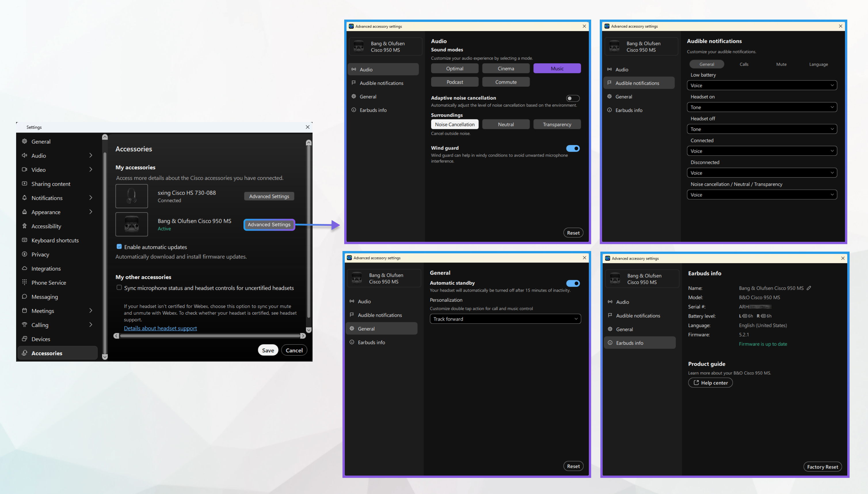Viewport: 868px width, 494px height.
Task: Open the Headset off dropdown
Action: 762,129
